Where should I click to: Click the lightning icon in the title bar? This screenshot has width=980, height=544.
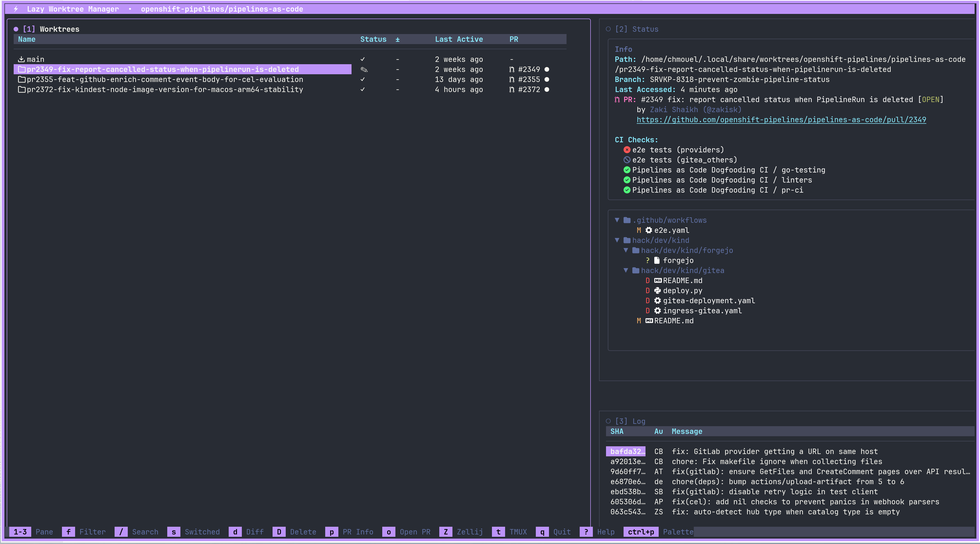point(15,9)
